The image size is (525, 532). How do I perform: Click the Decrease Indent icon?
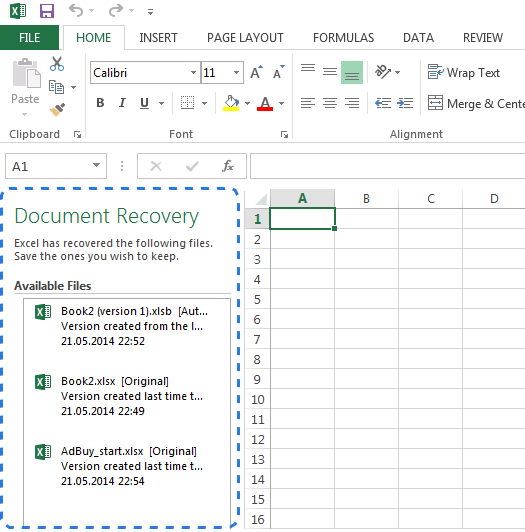point(383,103)
